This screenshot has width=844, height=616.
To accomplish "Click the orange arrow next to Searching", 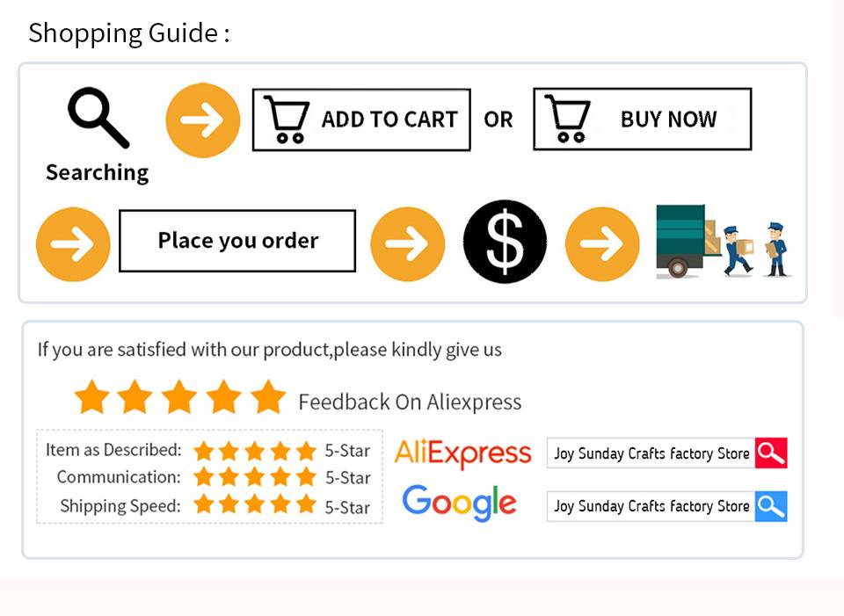I will coord(202,120).
